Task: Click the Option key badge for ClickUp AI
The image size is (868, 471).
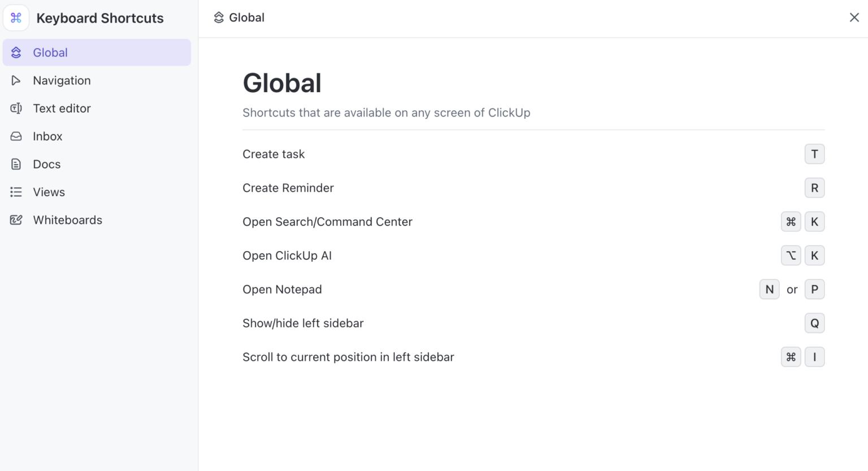Action: click(791, 255)
